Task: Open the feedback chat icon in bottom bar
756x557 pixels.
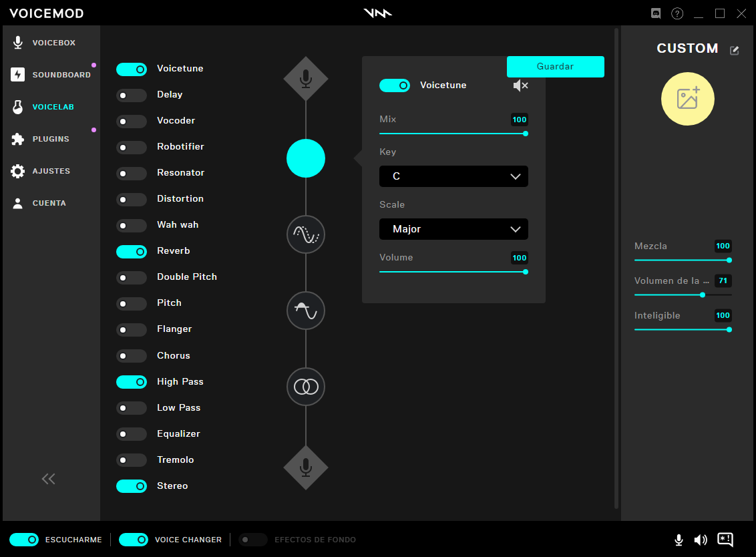Action: point(725,540)
